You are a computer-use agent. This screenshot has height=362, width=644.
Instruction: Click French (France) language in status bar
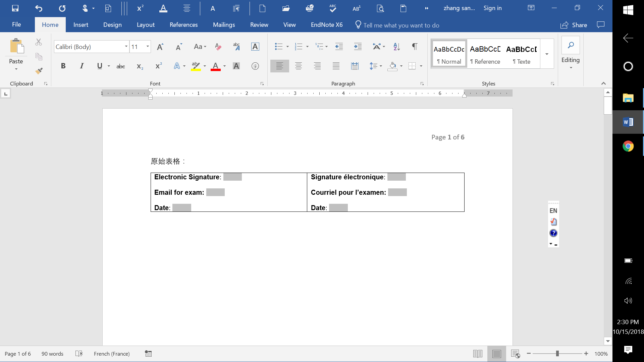click(x=112, y=354)
